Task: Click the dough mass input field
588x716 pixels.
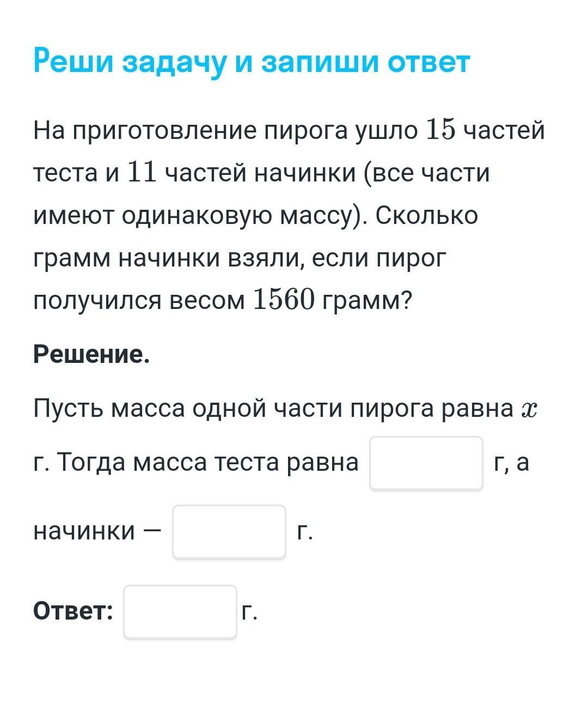Action: [x=426, y=463]
